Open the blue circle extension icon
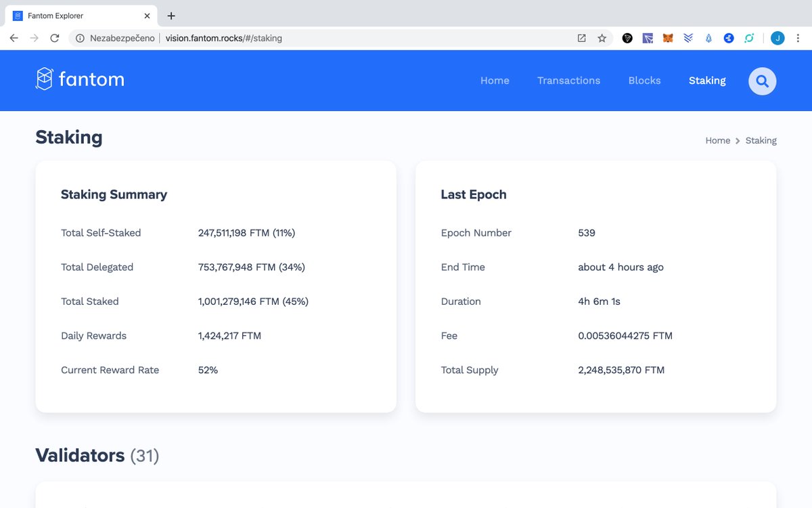Screen dimensions: 812x508 (x=729, y=38)
